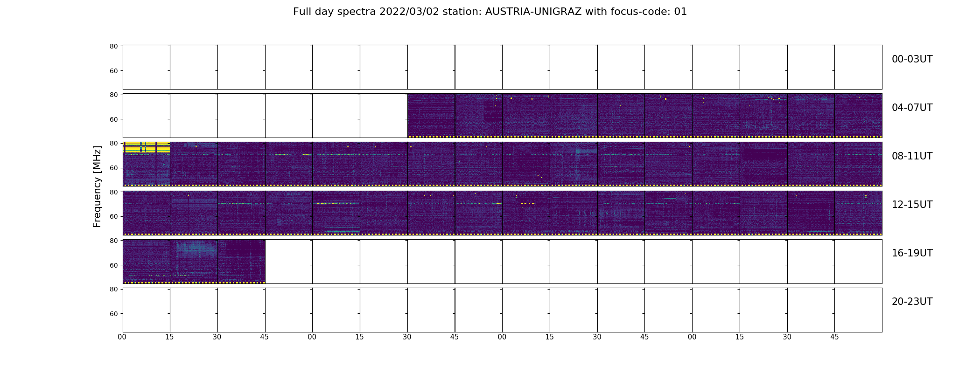Click the rightmost 45 tick on the time axis
The image size is (980, 373).
(834, 337)
